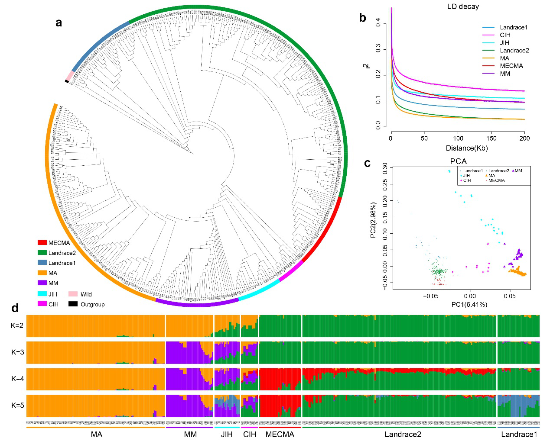Image resolution: width=550 pixels, height=441 pixels.
Task: Select the panel a label
Action: coord(59,23)
